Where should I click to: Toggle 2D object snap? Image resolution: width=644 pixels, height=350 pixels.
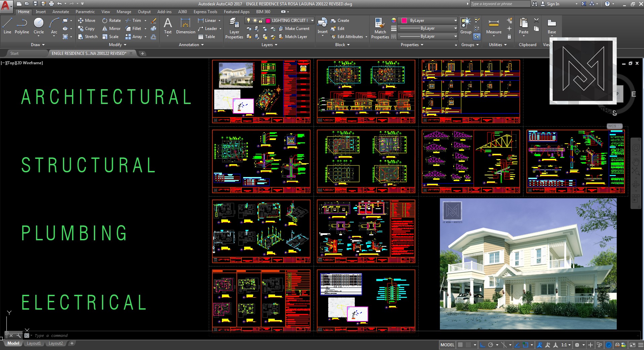coord(526,345)
